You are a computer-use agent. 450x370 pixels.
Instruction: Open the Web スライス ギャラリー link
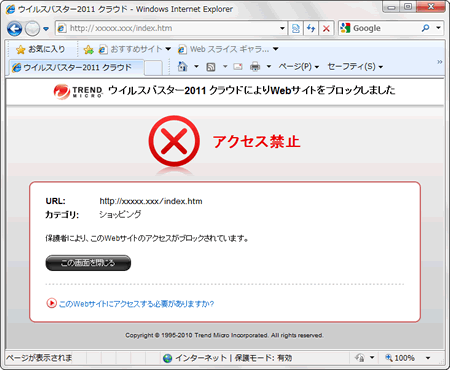click(x=223, y=49)
